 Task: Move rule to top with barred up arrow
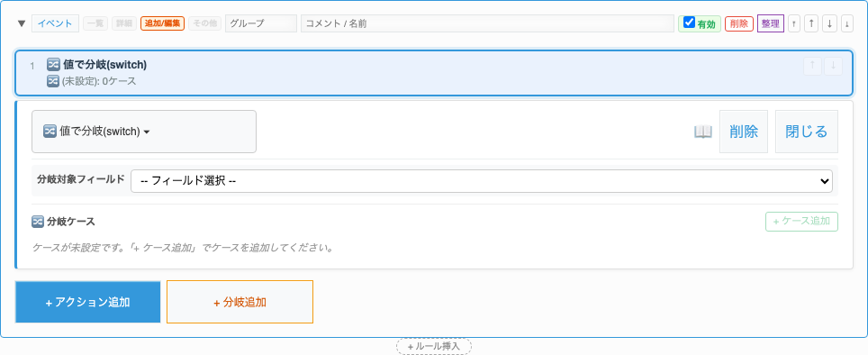(794, 23)
